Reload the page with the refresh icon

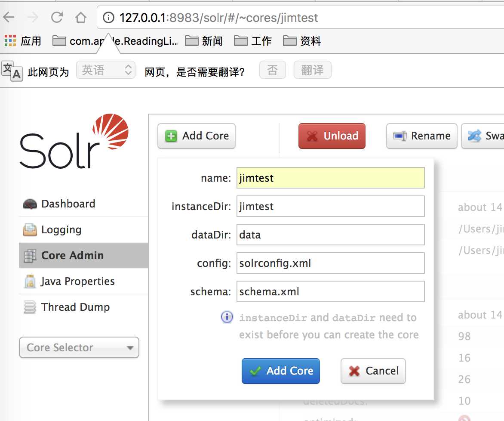pos(57,17)
